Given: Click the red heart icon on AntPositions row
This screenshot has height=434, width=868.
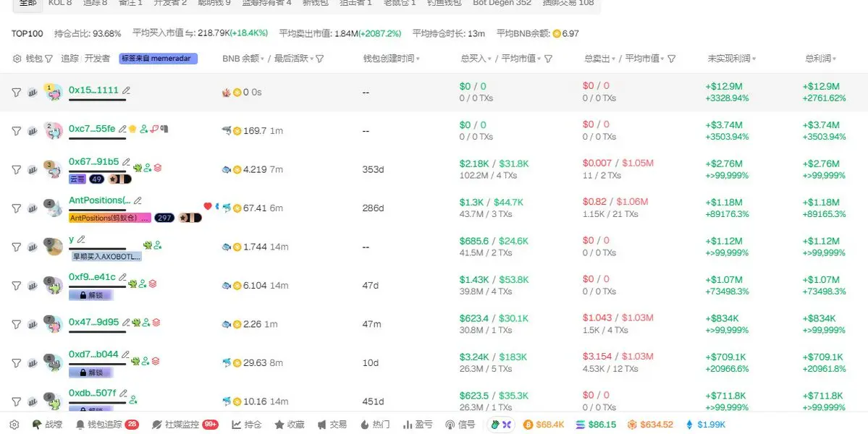Looking at the screenshot, I should pos(208,206).
